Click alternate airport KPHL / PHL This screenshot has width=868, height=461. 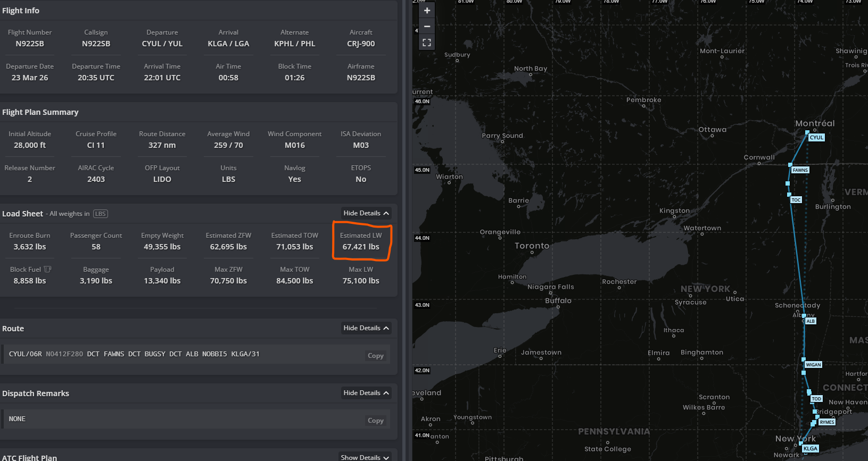coord(295,44)
